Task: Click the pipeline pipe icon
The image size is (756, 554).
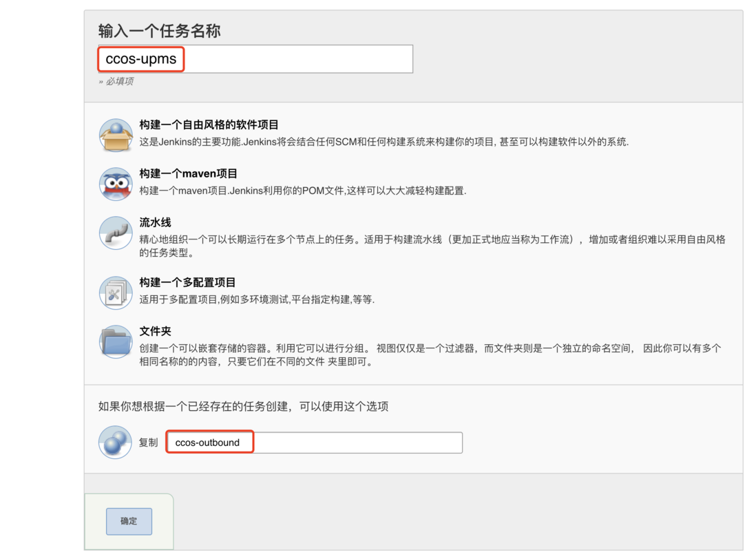Action: 116,233
